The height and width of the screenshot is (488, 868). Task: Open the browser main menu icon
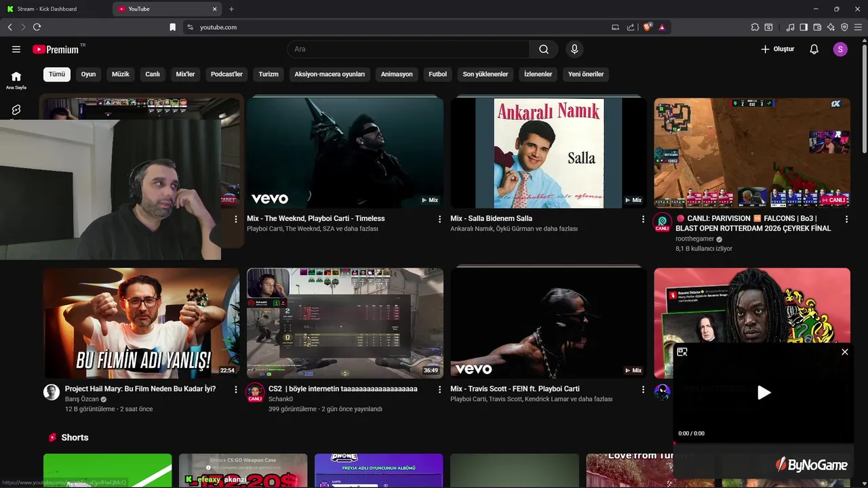click(858, 27)
